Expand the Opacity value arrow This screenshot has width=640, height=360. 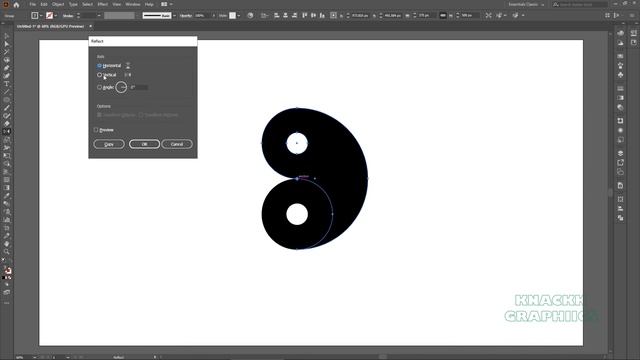[x=213, y=16]
